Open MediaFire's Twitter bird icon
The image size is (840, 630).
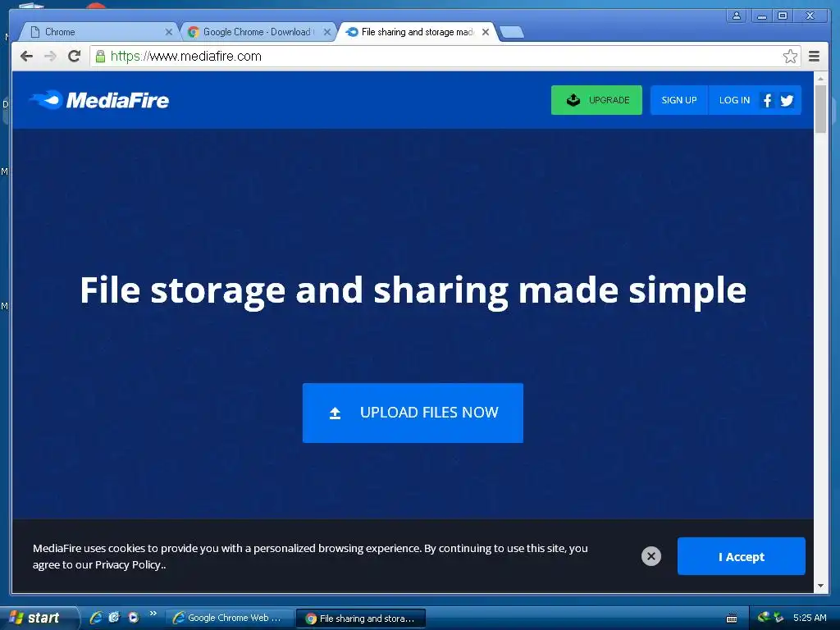pos(787,100)
